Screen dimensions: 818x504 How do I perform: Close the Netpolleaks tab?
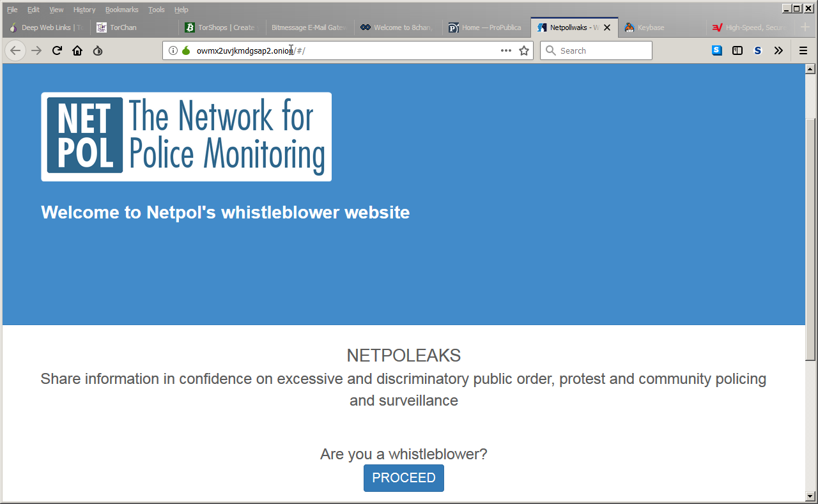pyautogui.click(x=607, y=27)
